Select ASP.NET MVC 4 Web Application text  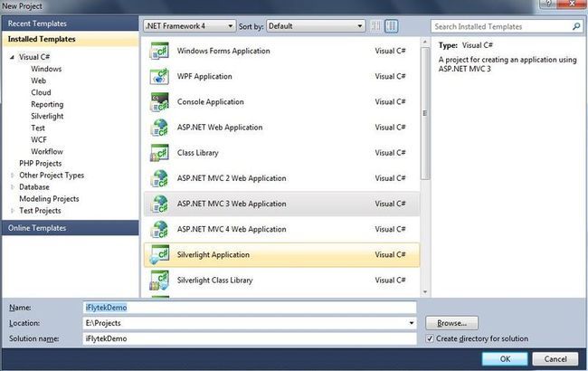(x=232, y=229)
